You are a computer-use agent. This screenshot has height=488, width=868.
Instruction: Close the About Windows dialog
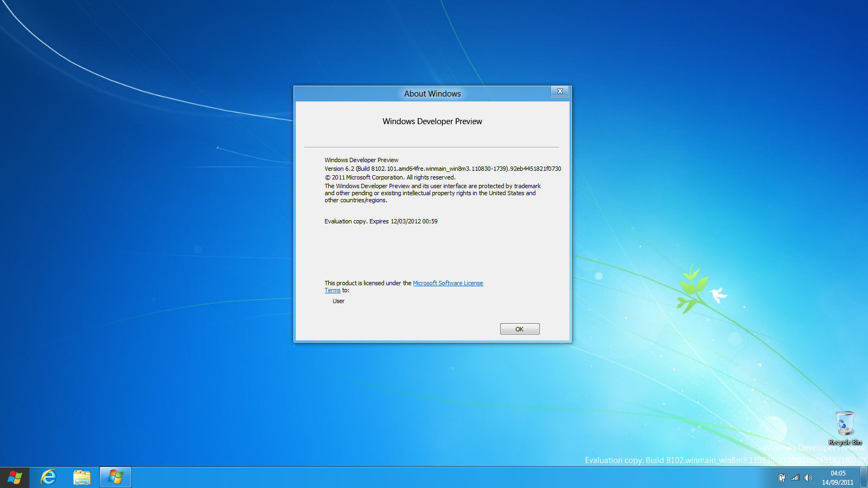click(560, 91)
